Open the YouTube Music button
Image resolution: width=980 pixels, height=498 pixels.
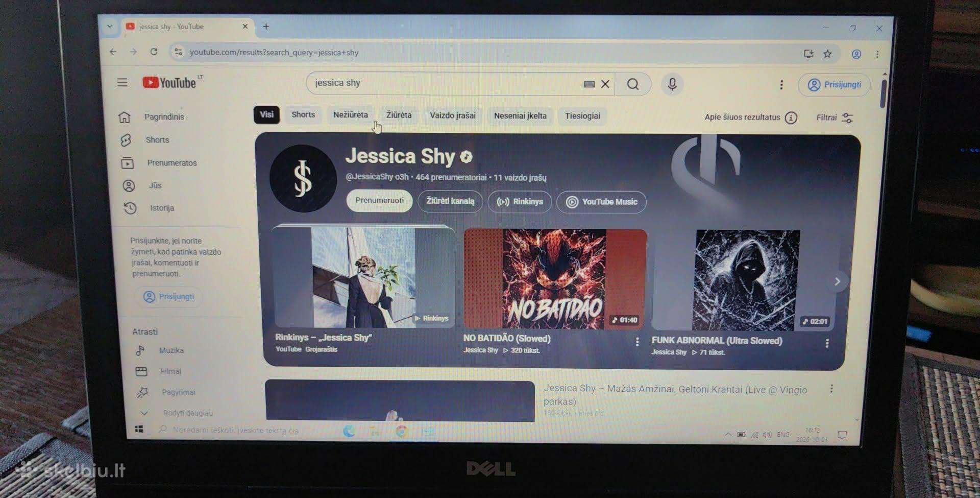click(601, 202)
